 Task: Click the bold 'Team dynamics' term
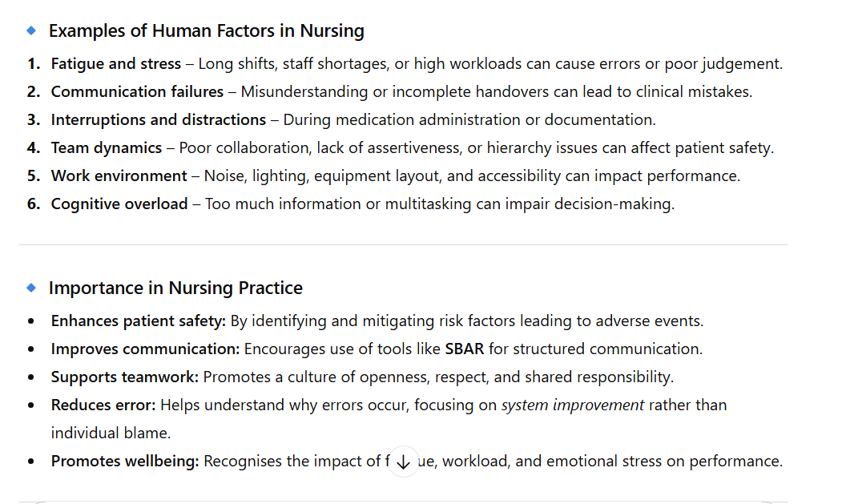107,147
